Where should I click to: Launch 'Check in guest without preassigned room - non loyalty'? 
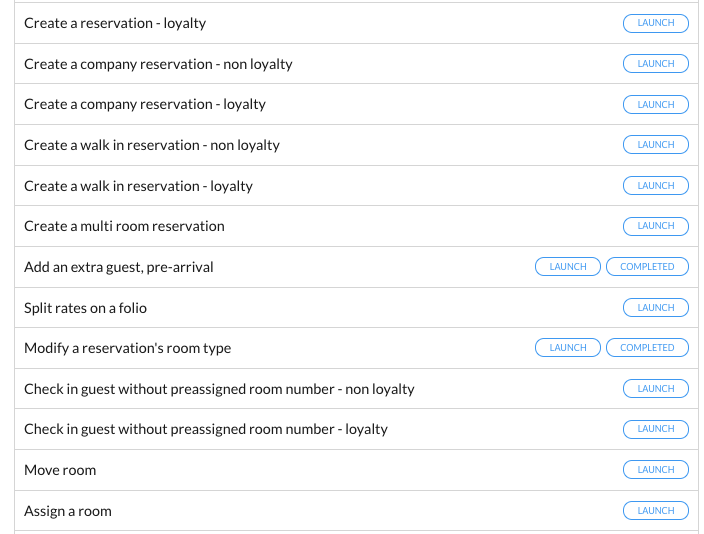tap(655, 389)
